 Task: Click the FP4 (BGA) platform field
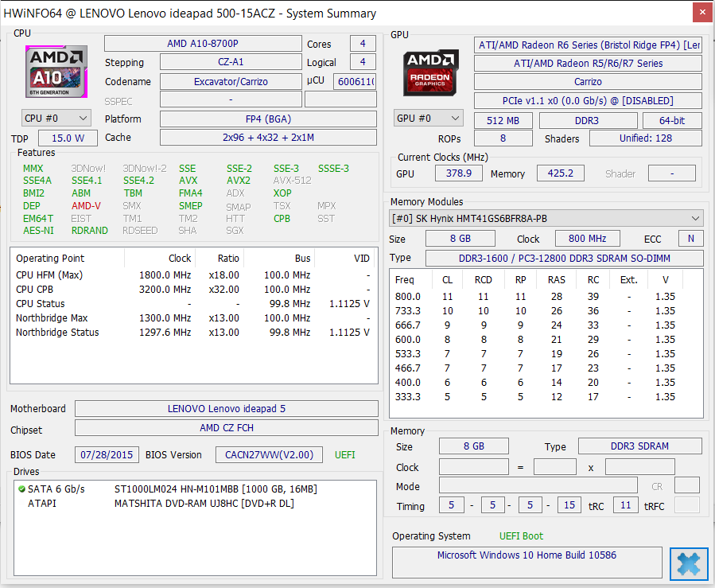coord(268,119)
